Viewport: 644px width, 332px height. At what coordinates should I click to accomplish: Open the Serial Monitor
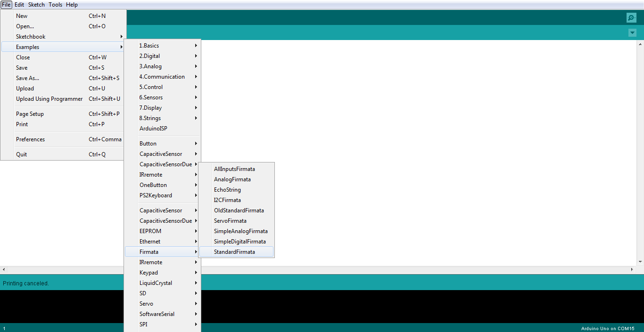[x=631, y=17]
